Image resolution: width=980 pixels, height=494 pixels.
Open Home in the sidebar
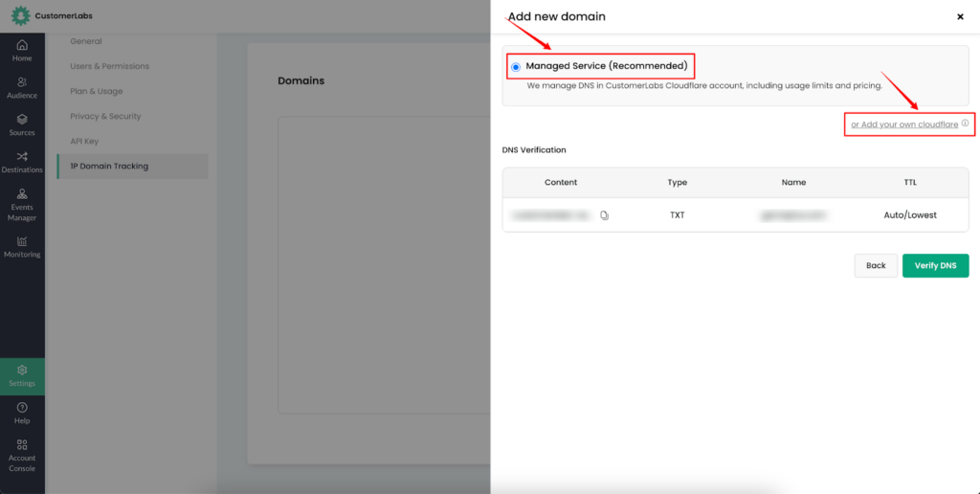22,51
